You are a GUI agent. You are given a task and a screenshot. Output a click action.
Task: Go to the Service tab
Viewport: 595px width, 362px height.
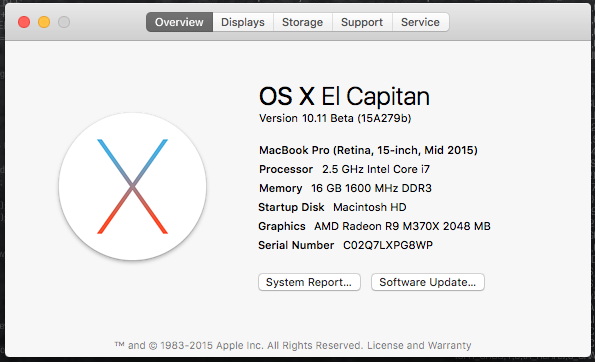[420, 22]
